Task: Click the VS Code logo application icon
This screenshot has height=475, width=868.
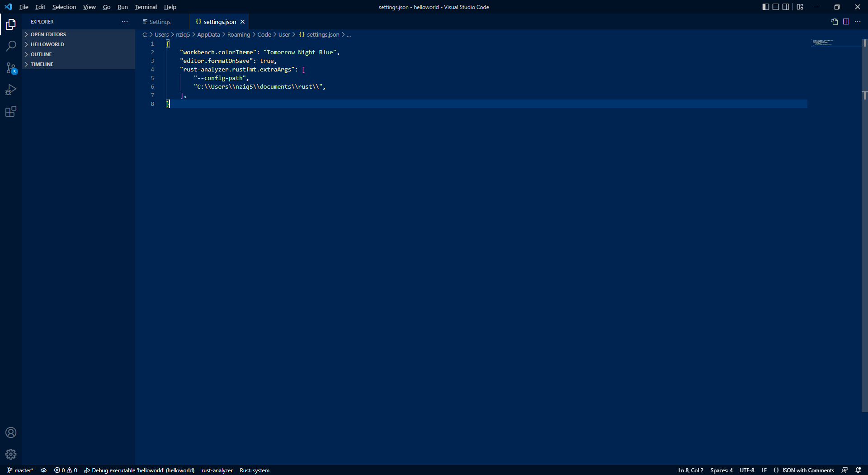Action: tap(8, 7)
